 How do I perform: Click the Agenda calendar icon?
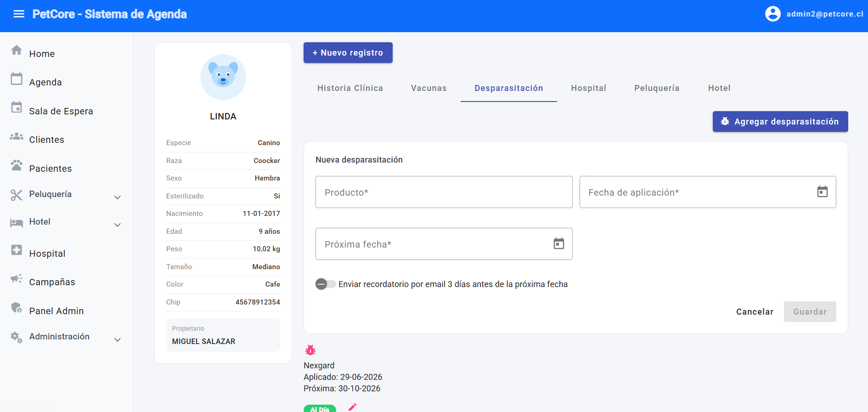(17, 79)
